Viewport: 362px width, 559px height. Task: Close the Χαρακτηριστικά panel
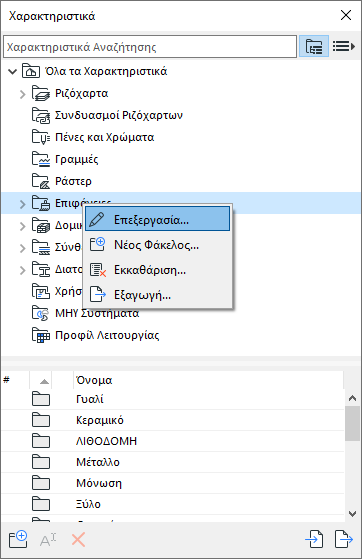346,15
